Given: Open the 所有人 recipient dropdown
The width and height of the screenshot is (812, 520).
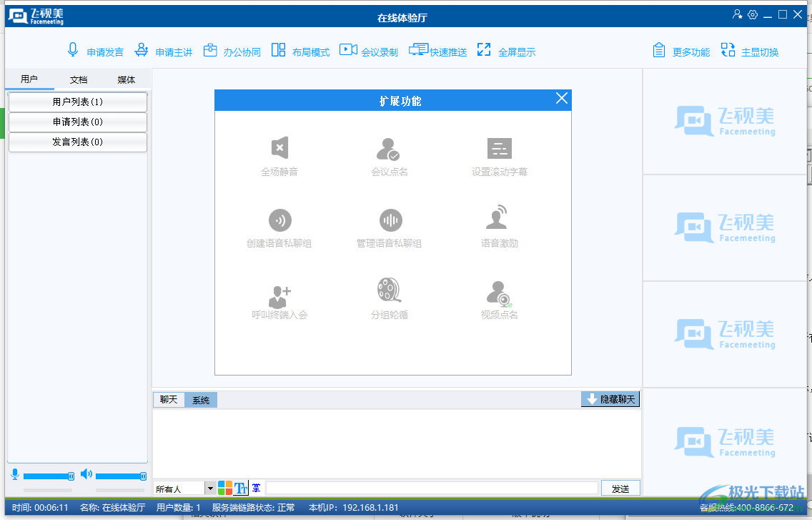Looking at the screenshot, I should [x=210, y=489].
